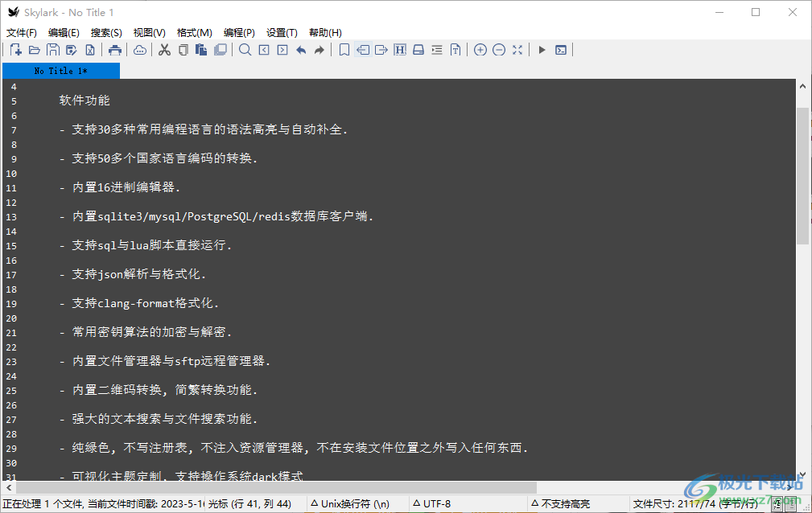Open search with the magnifier icon
Screen dimensions: 812x513
coord(245,49)
